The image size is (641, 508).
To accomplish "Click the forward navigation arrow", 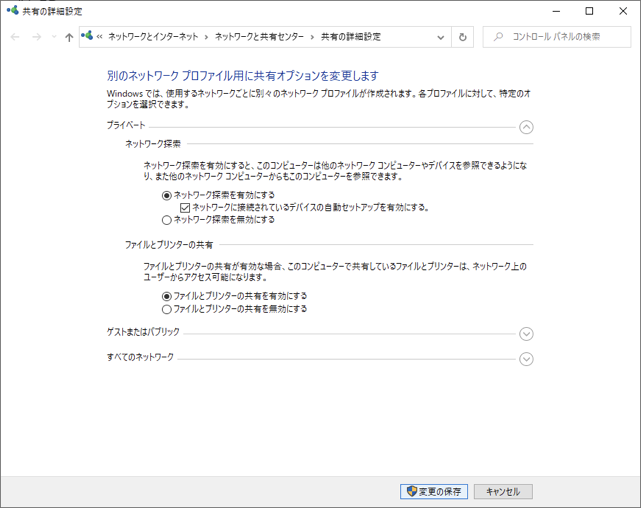I will [x=36, y=37].
